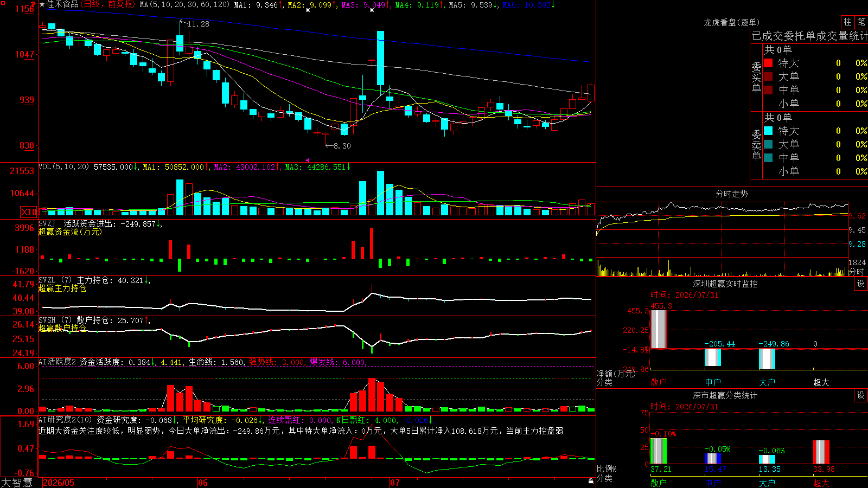The image size is (868, 488).
Task: Click the white star marker near MA3
Action: point(372,10)
